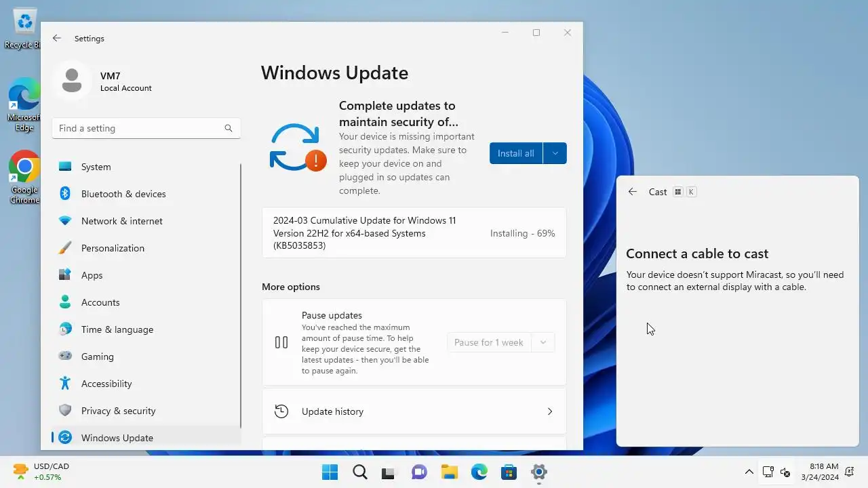Open the Recycle Bin desktop icon
868x488 pixels.
24,28
